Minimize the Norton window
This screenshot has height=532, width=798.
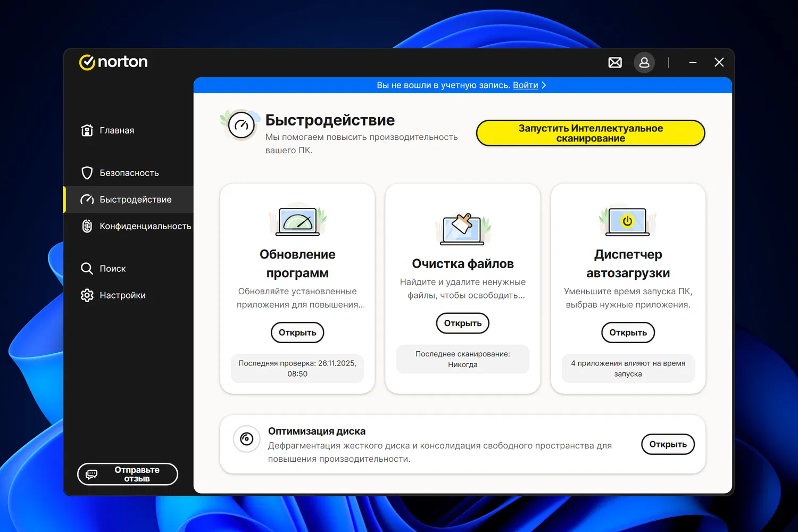[693, 63]
